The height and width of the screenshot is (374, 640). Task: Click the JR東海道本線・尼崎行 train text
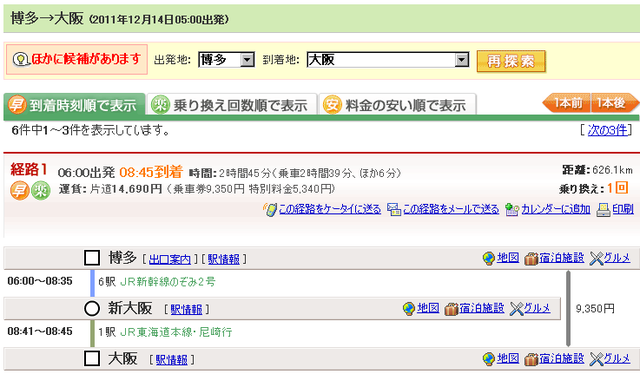(x=176, y=332)
